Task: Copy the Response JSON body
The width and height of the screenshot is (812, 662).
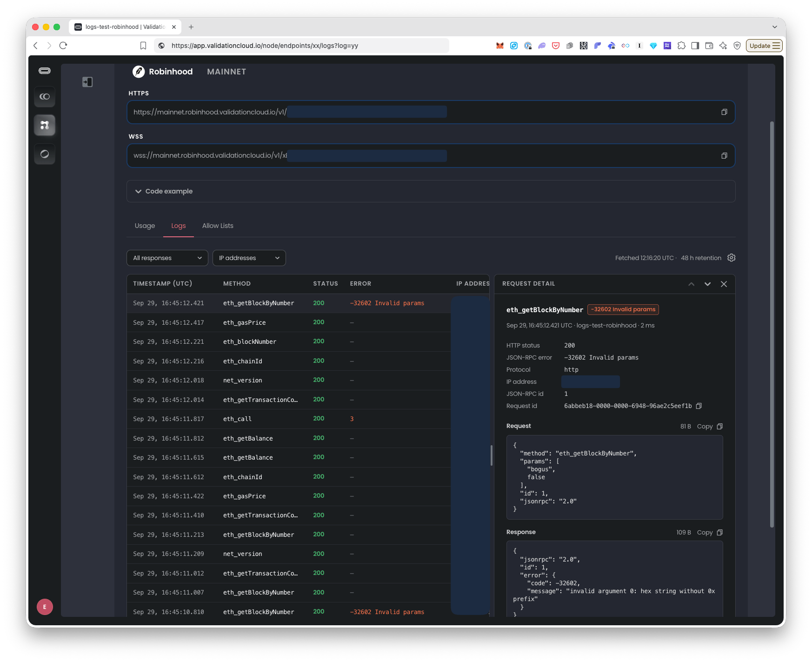Action: click(x=710, y=532)
